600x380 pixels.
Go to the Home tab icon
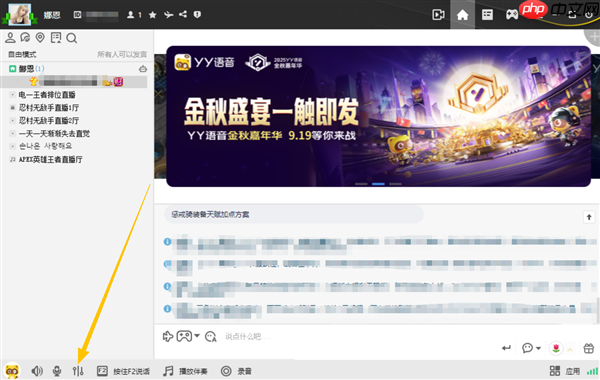point(462,15)
